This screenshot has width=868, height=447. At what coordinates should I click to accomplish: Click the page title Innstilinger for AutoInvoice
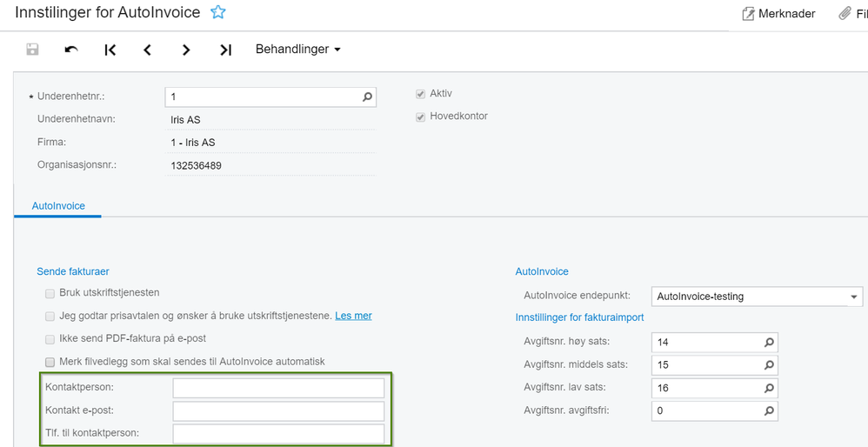[x=107, y=13]
